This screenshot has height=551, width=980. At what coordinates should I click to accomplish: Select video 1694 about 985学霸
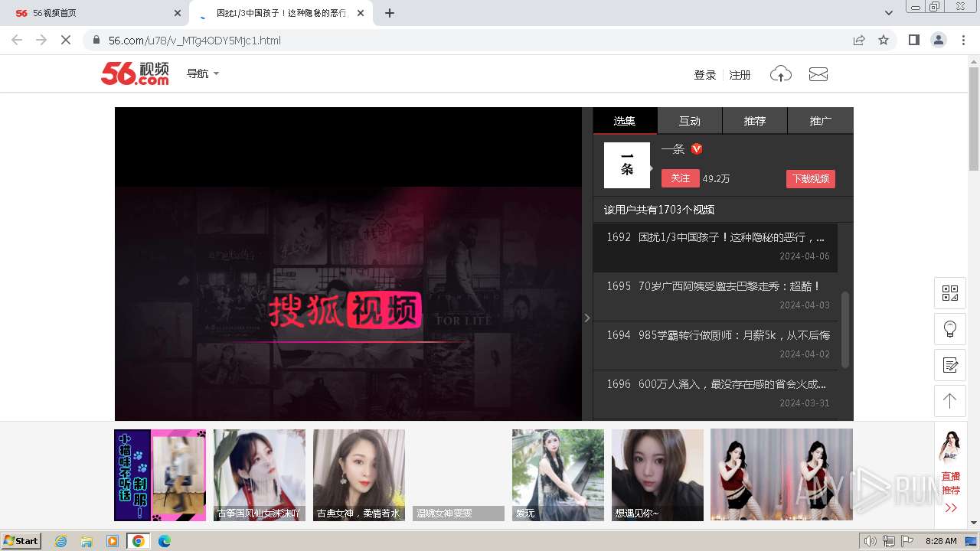[x=715, y=345]
